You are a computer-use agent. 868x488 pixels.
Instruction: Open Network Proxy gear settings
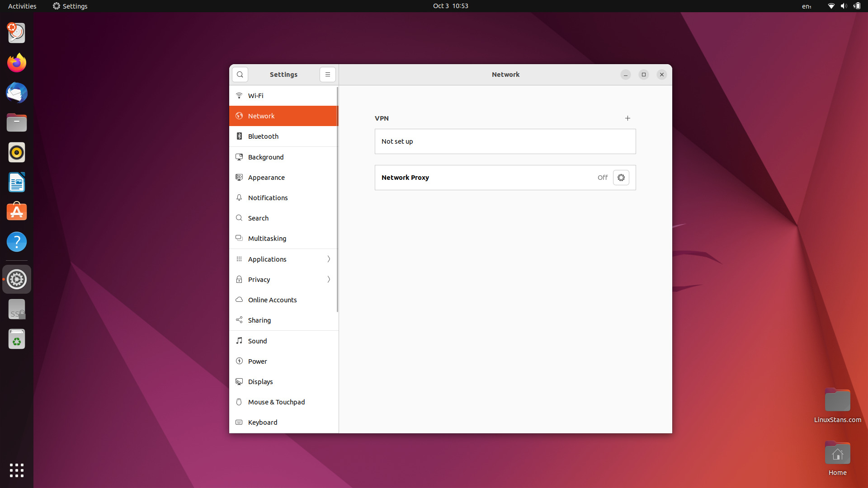(621, 178)
